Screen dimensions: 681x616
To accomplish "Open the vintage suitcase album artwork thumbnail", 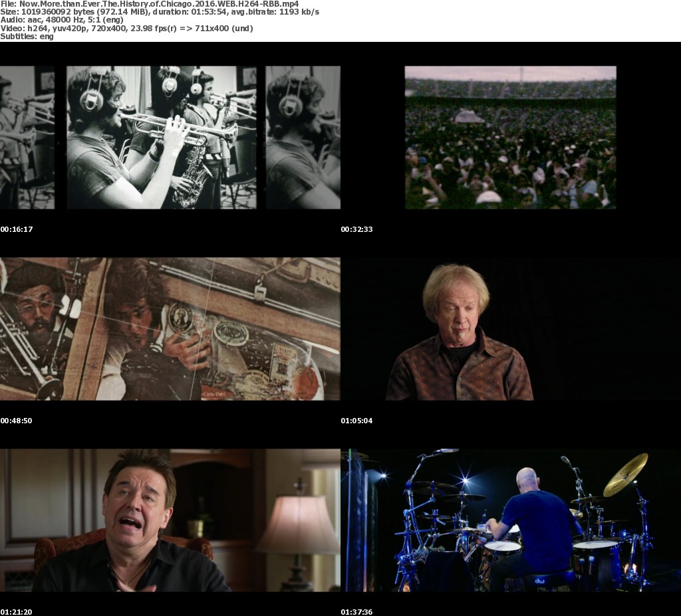I will [x=170, y=329].
